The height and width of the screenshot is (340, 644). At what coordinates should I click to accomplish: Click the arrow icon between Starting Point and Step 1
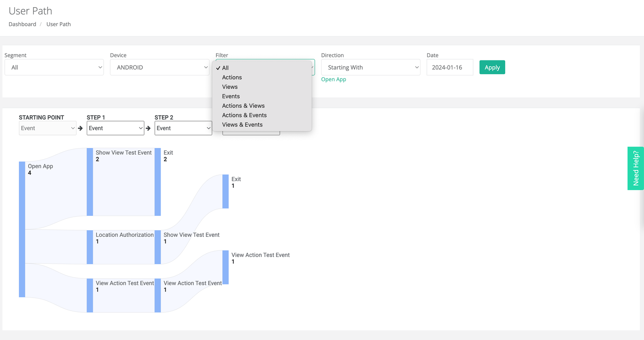tap(80, 128)
